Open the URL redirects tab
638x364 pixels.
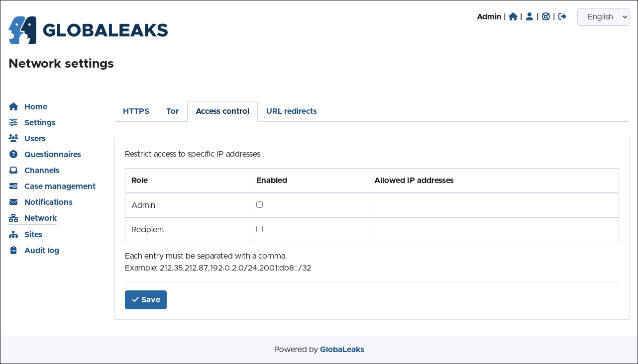pyautogui.click(x=291, y=111)
